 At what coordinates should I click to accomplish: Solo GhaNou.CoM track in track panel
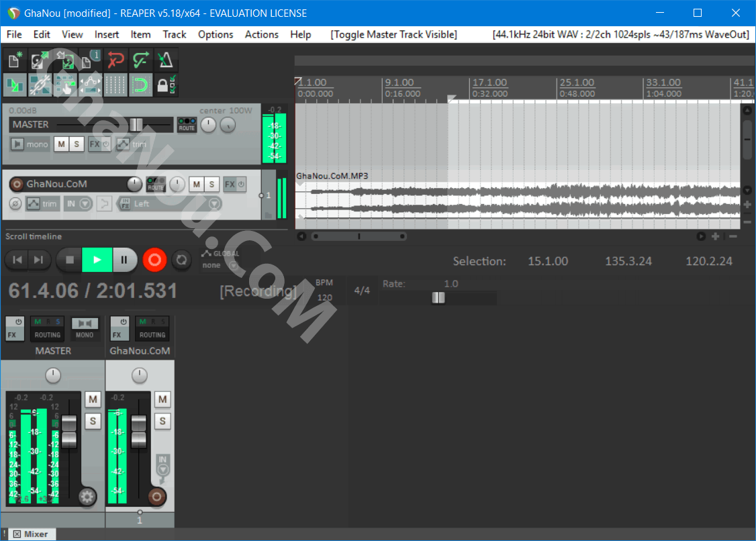pos(211,184)
